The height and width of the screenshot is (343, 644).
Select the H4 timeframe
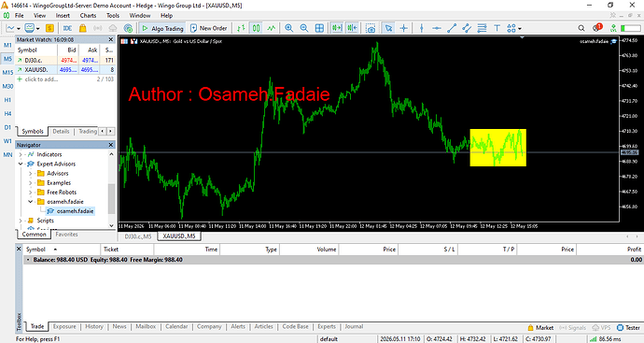(7, 113)
